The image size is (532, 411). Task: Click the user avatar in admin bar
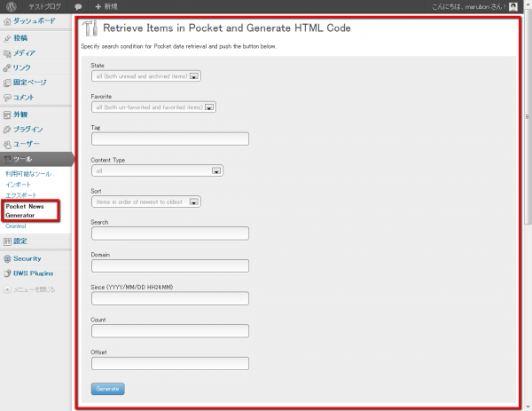[x=513, y=6]
